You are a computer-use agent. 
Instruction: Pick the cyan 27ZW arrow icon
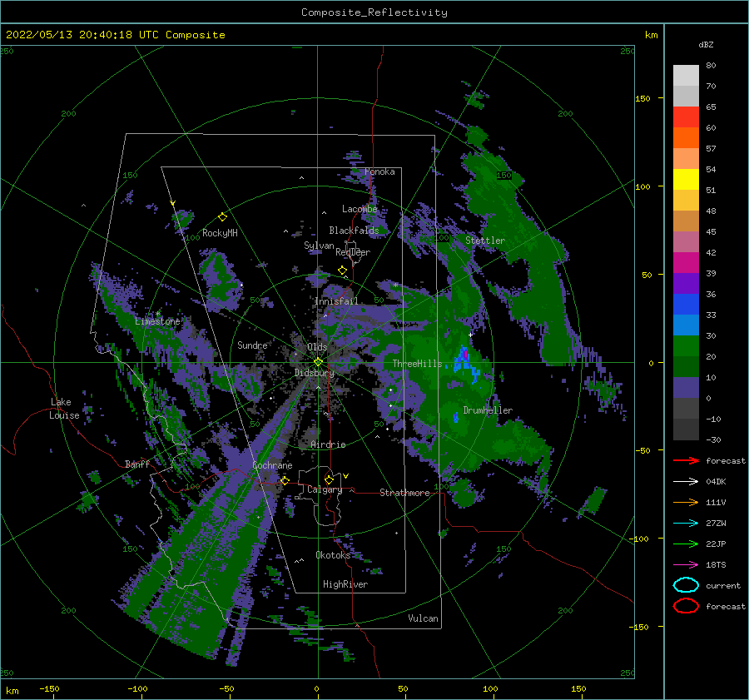pos(686,524)
